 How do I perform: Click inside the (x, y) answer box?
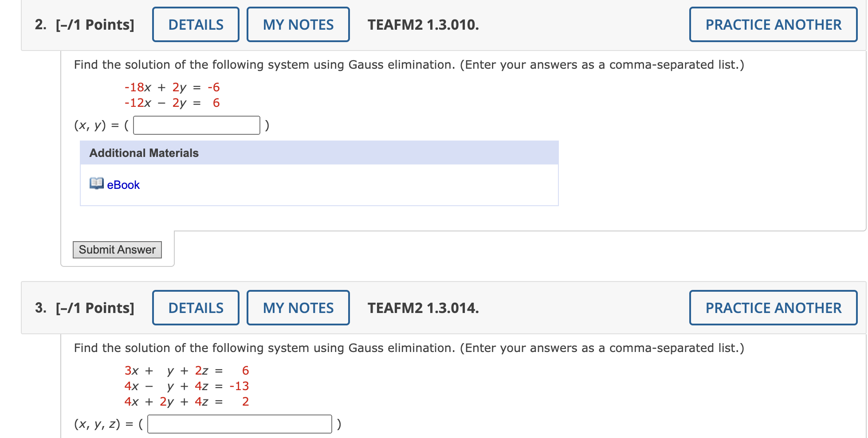197,125
